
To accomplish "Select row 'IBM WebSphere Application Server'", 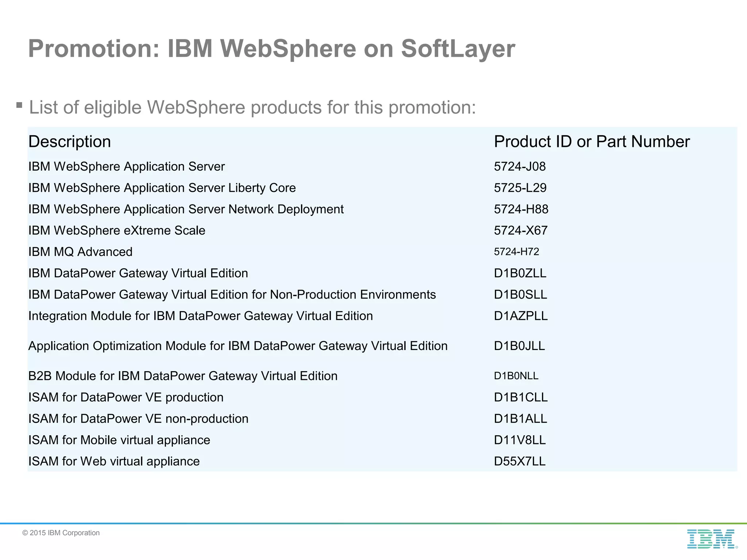I will coord(127,167).
